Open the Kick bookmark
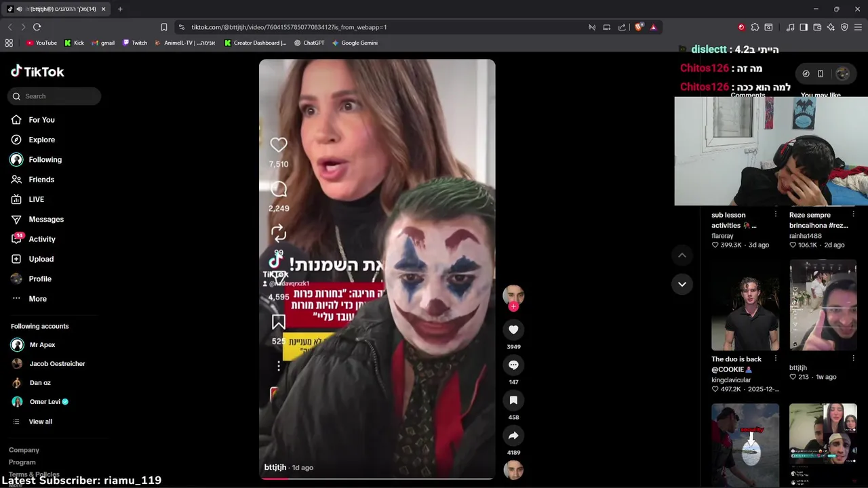 click(74, 43)
